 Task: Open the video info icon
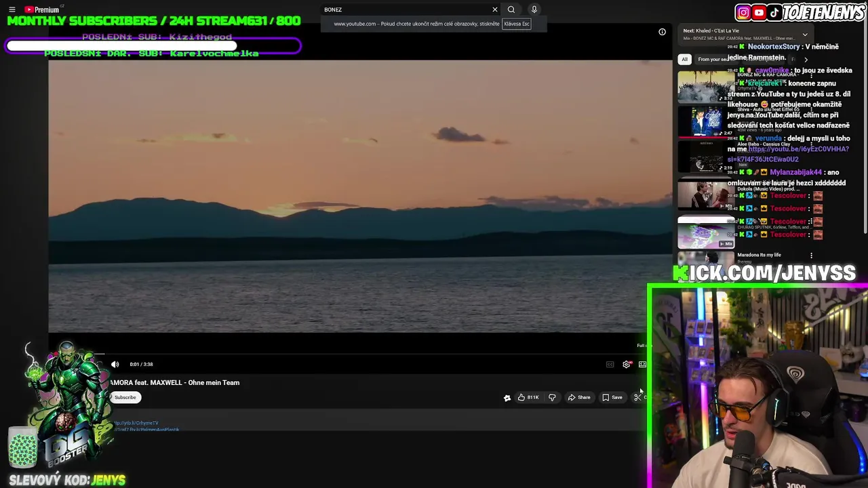pos(662,32)
